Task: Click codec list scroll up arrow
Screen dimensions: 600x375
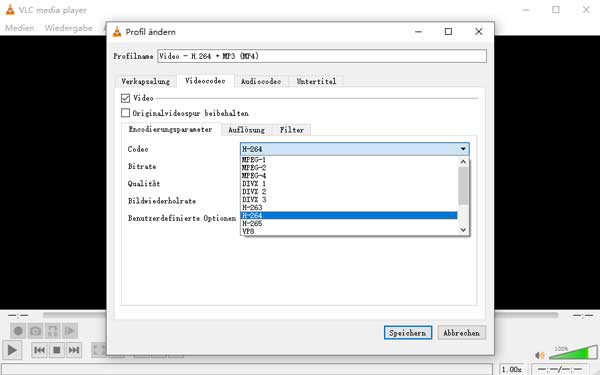Action: coord(463,161)
